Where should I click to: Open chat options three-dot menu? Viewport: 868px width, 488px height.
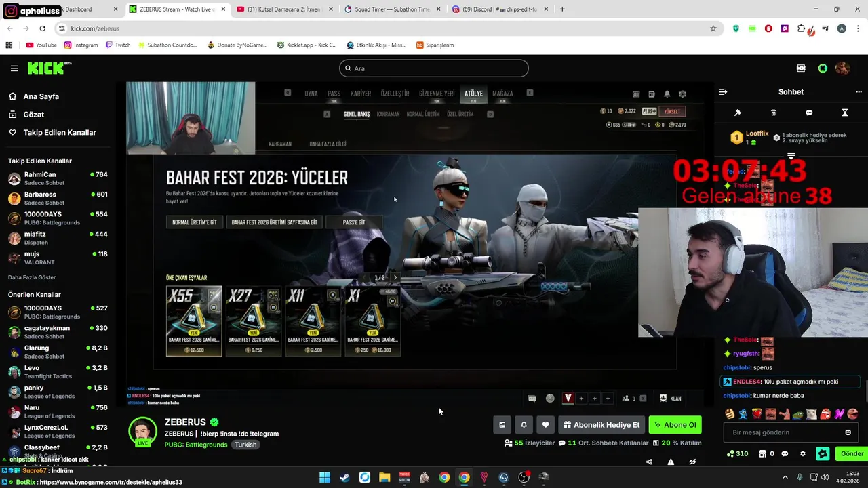pyautogui.click(x=859, y=92)
